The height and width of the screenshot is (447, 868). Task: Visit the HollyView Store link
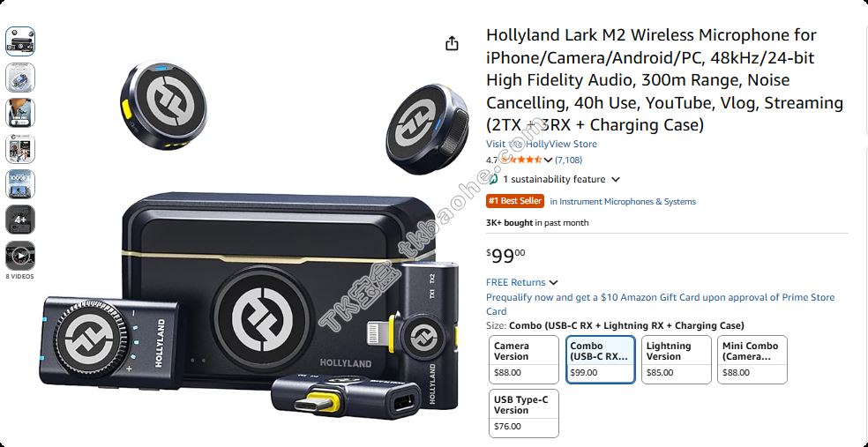(542, 144)
